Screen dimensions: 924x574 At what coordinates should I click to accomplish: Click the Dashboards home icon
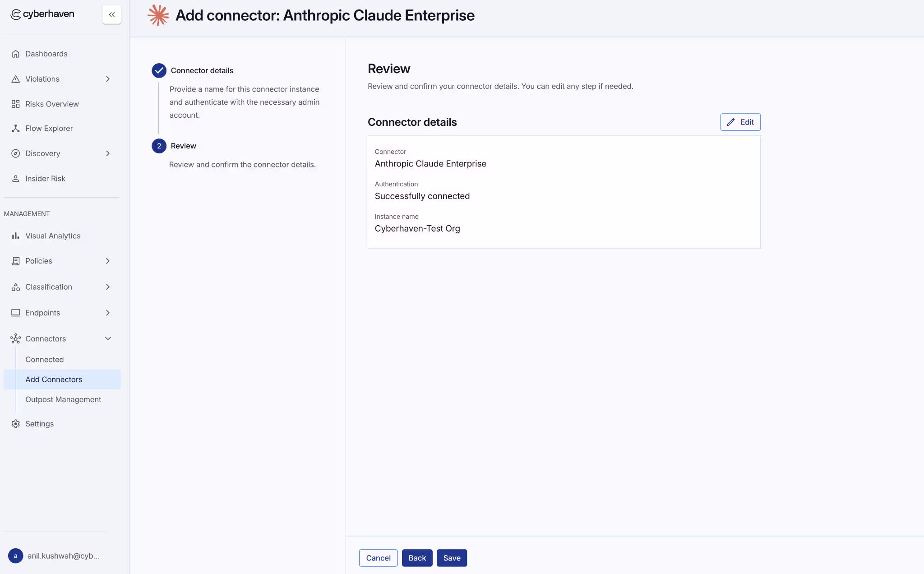pos(16,54)
